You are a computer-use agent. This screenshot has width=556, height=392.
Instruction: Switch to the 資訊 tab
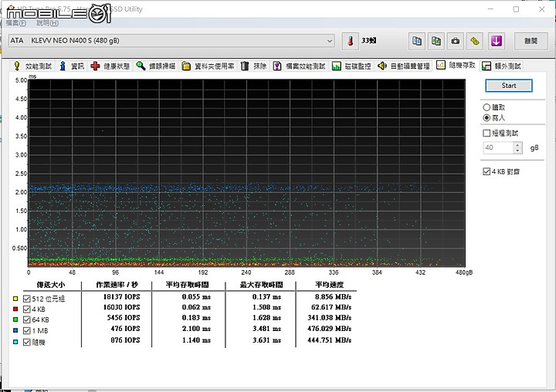[x=72, y=66]
